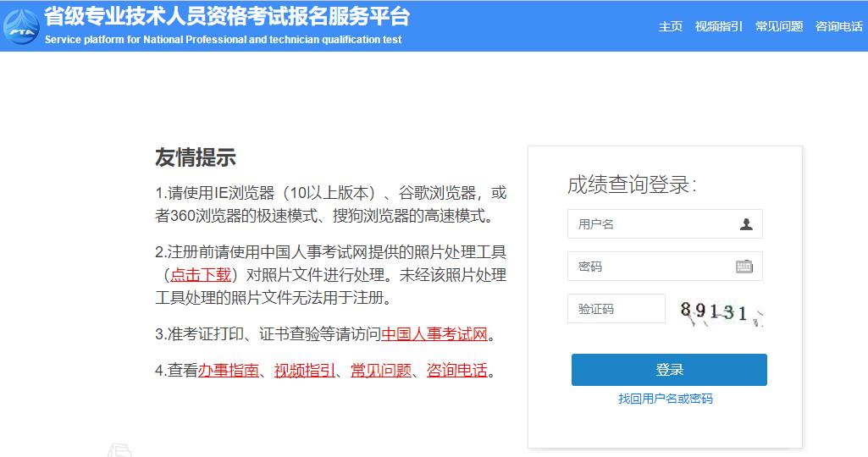Open 咨询电话 in the top navigation bar

[838, 26]
